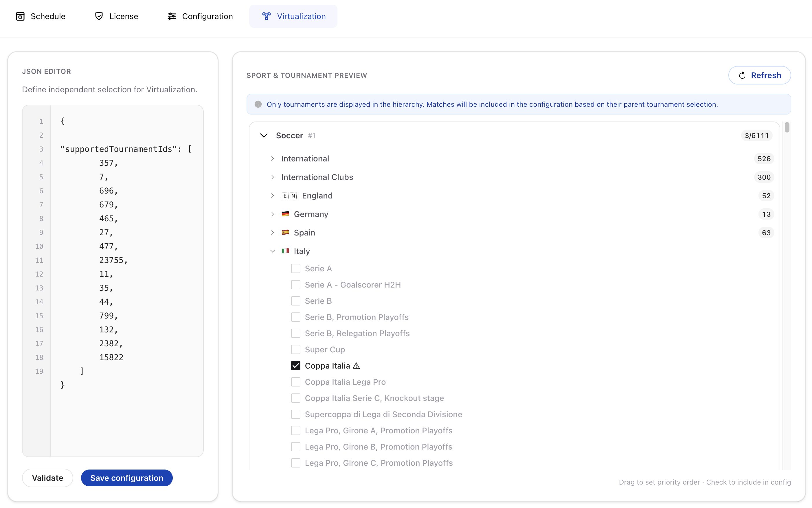
Task: Switch to the Configuration tab
Action: tap(200, 16)
